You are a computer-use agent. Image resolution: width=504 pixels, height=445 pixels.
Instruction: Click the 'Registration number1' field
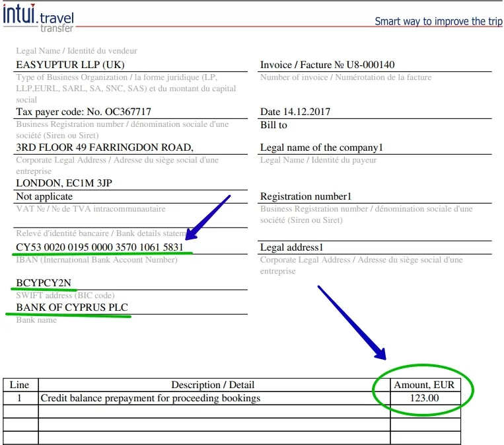[306, 196]
